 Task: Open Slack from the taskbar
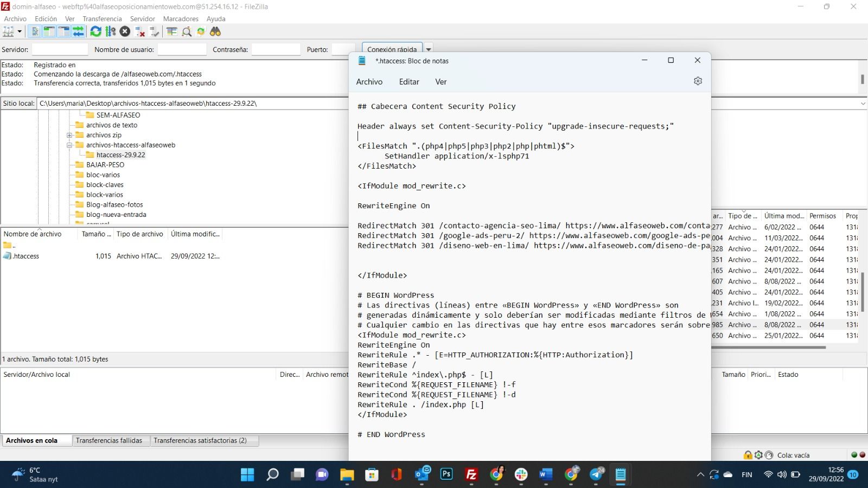point(521,474)
